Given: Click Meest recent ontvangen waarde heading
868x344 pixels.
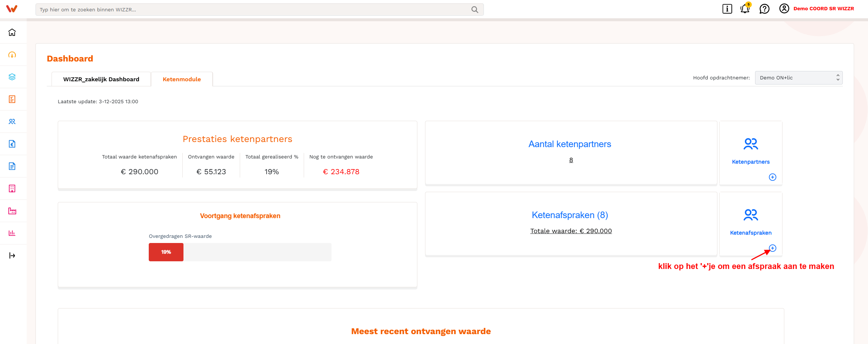Looking at the screenshot, I should click(421, 331).
